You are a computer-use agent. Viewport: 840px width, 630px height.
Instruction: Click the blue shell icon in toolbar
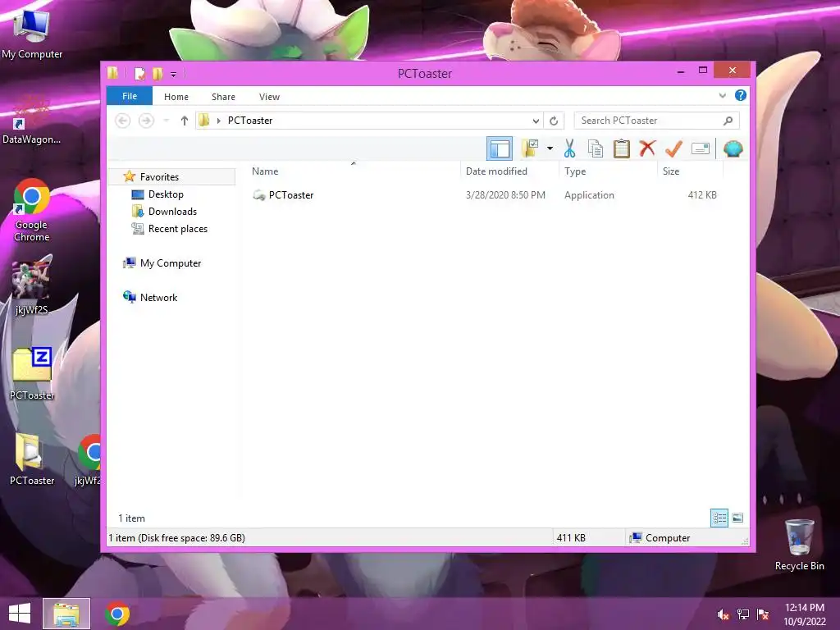[733, 148]
